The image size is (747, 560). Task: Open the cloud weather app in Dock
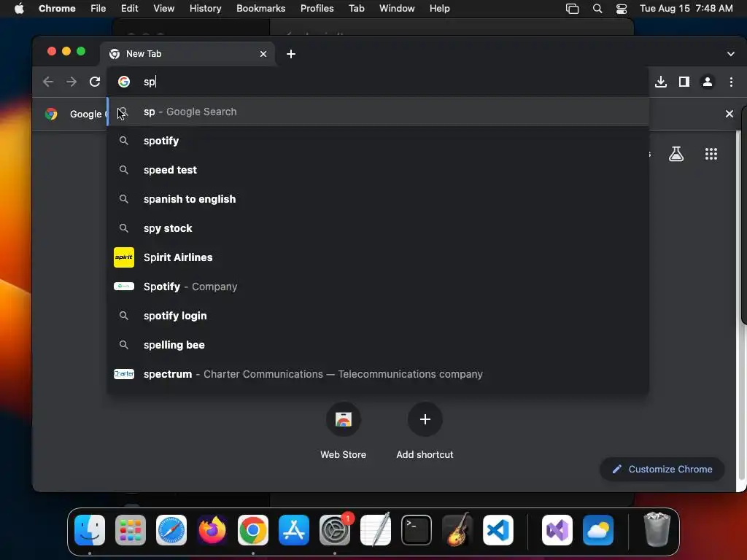click(x=598, y=530)
